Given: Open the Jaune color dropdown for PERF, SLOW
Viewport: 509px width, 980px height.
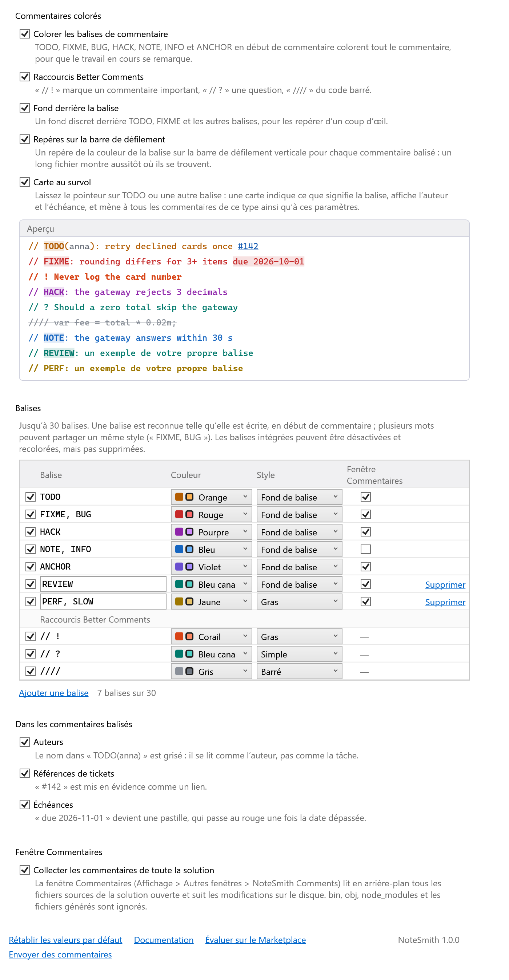Looking at the screenshot, I should pos(211,602).
